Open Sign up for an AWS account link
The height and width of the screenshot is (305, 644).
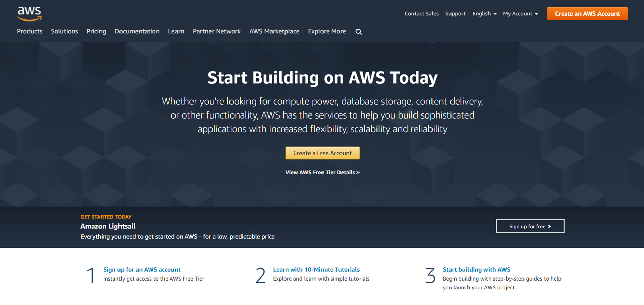pyautogui.click(x=142, y=269)
